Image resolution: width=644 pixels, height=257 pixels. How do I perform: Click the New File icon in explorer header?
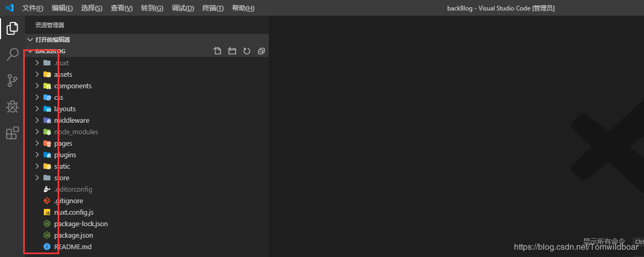click(x=218, y=51)
